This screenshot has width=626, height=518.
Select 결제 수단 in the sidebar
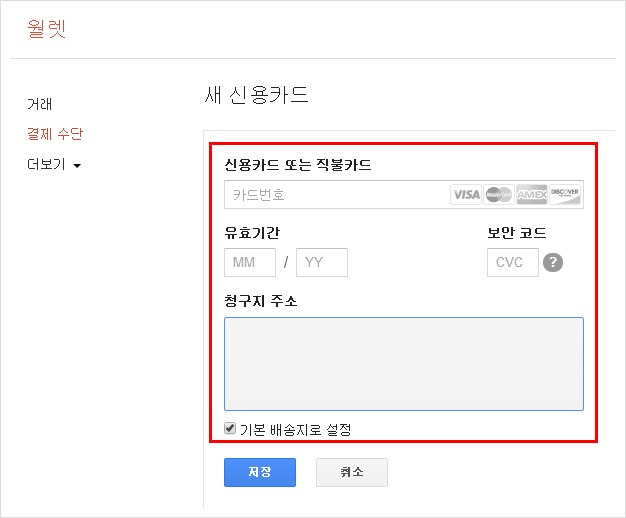tap(55, 134)
